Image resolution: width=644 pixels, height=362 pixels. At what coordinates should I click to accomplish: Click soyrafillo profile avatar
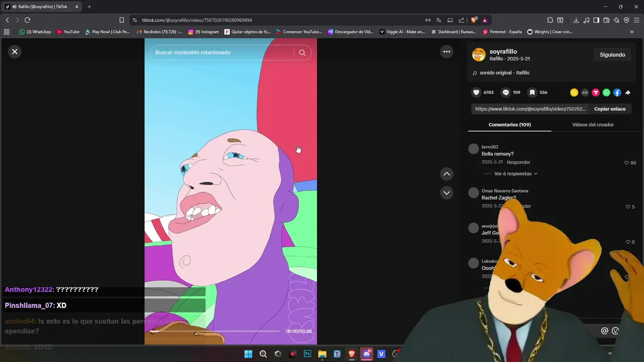479,55
